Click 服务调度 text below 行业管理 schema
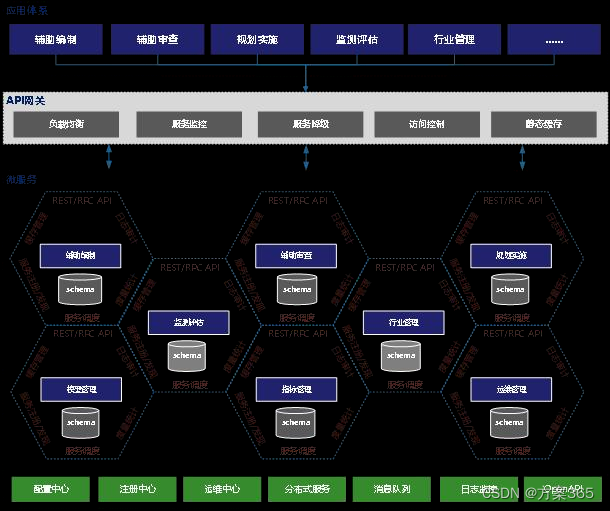The image size is (610, 511). coord(405,385)
